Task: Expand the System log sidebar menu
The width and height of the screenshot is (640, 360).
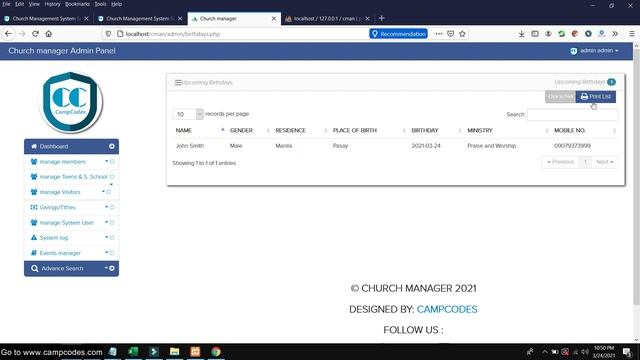Action: 71,238
